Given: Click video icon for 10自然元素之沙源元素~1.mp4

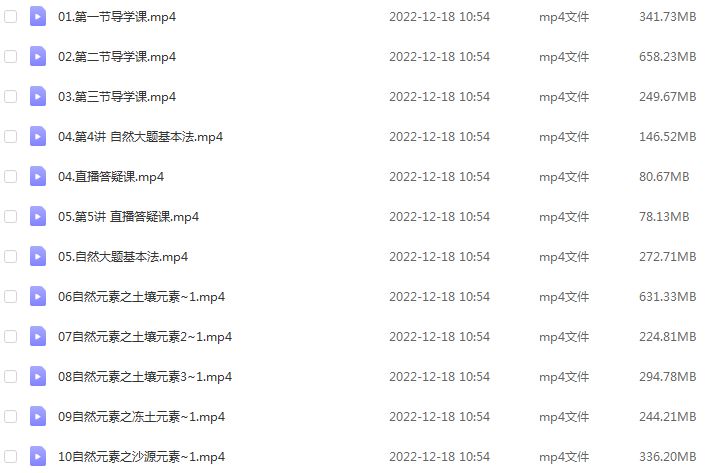Looking at the screenshot, I should click(x=38, y=456).
